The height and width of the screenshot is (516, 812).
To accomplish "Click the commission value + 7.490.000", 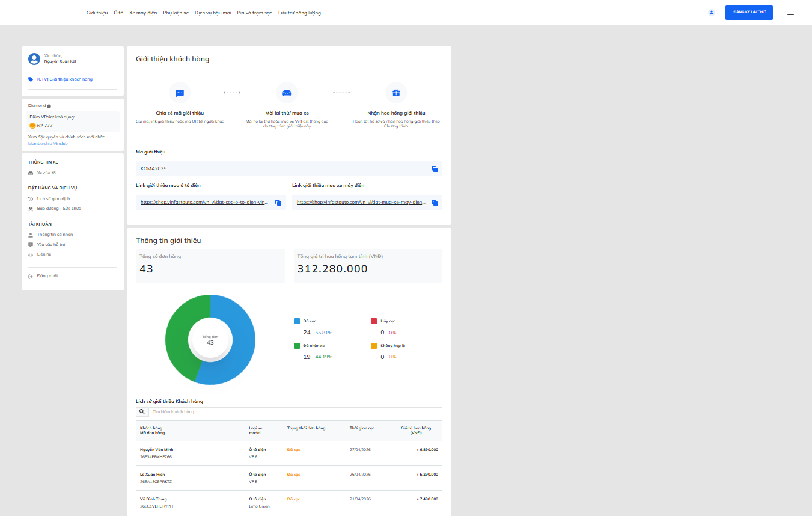I will click(x=427, y=499).
